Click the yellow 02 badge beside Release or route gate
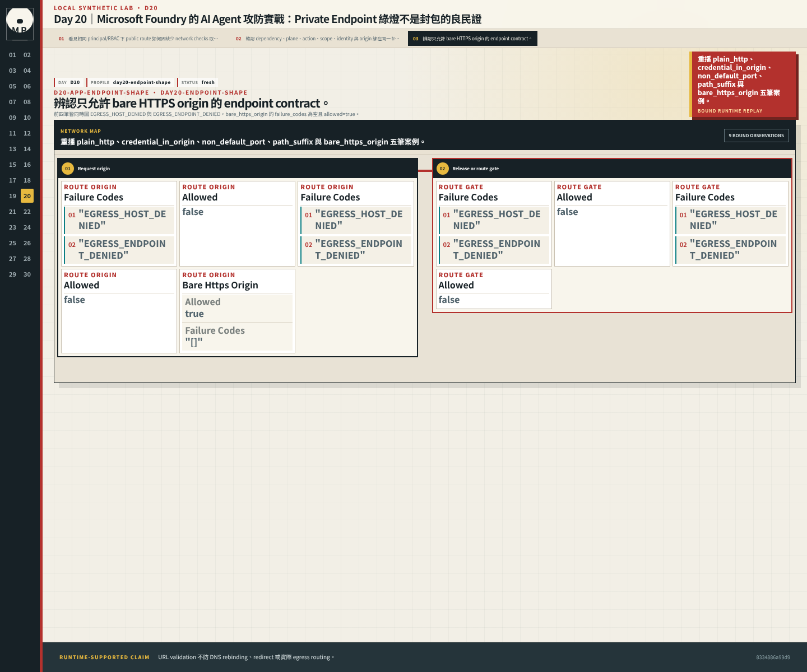The width and height of the screenshot is (807, 672). point(442,169)
